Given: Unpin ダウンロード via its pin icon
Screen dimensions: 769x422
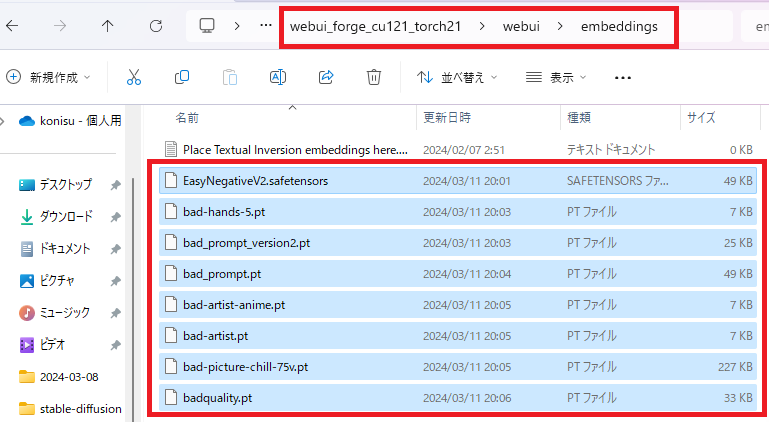Looking at the screenshot, I should [x=115, y=217].
